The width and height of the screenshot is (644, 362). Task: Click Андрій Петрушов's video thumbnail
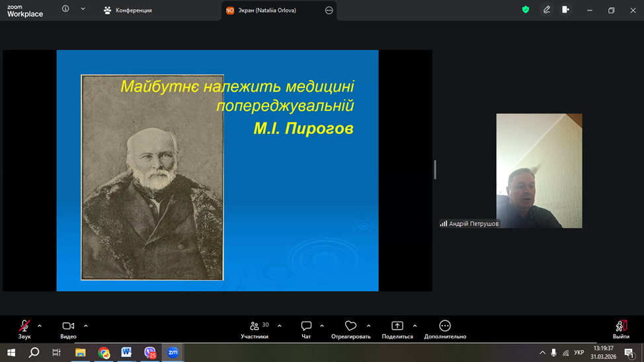coord(539,170)
